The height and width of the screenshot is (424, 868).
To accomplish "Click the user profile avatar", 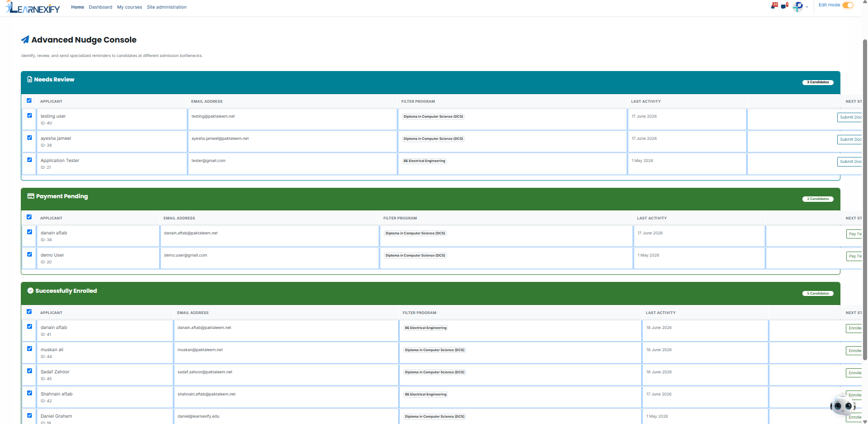I will click(x=798, y=6).
